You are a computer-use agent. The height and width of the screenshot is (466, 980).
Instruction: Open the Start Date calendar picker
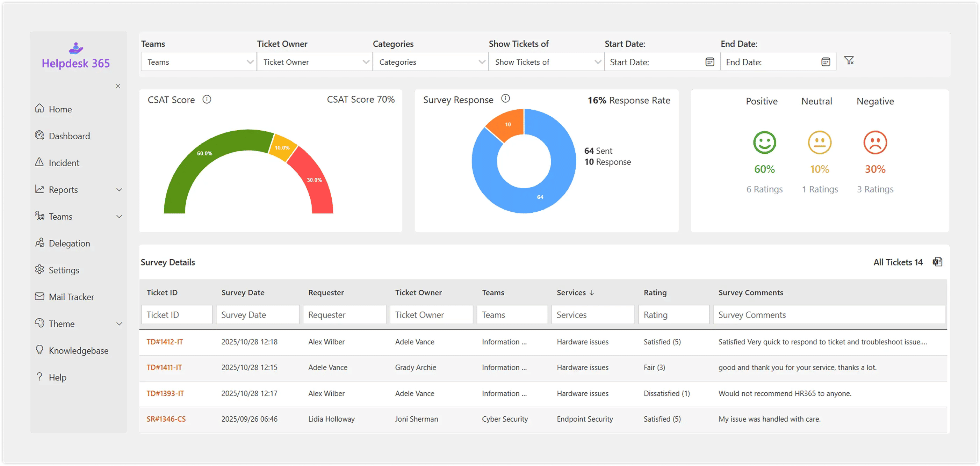point(709,61)
